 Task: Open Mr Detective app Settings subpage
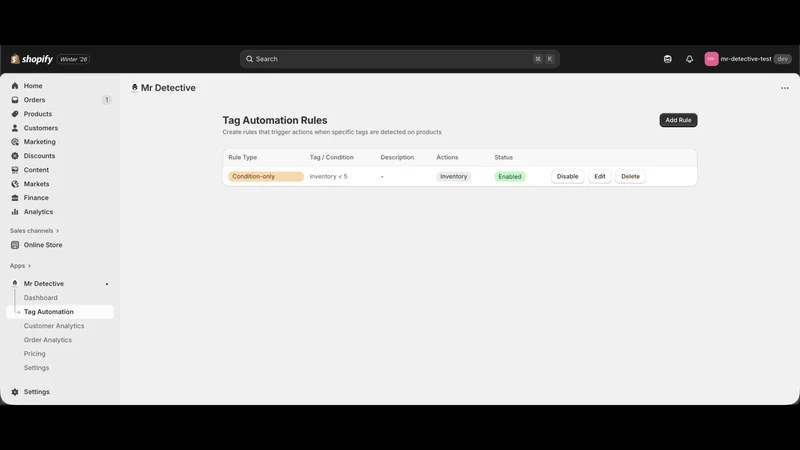[x=36, y=367]
